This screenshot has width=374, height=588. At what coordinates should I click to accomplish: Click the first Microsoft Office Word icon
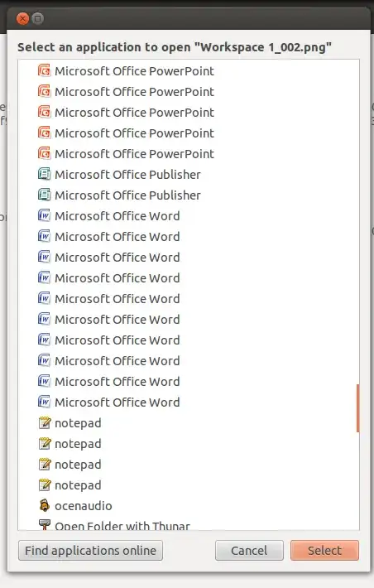(x=44, y=215)
